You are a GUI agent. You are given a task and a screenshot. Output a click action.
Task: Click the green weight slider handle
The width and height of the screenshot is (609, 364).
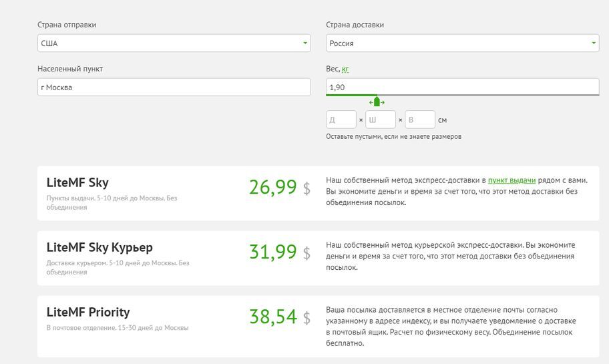377,102
